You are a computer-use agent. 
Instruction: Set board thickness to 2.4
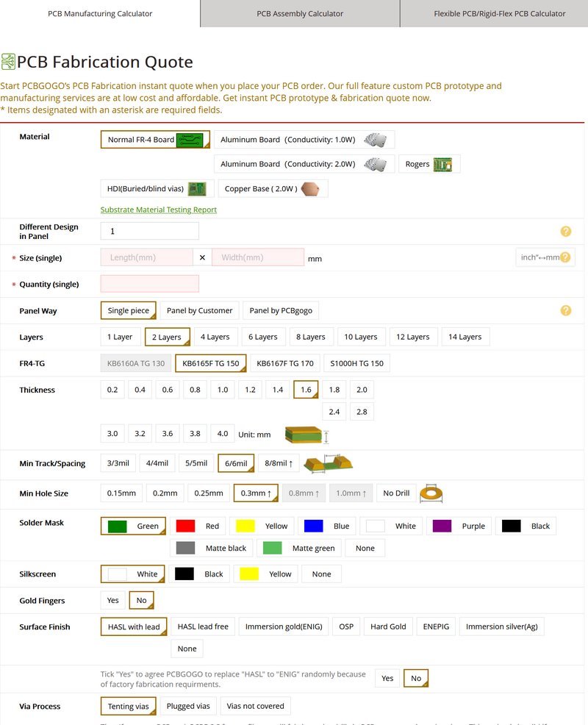[x=334, y=412]
